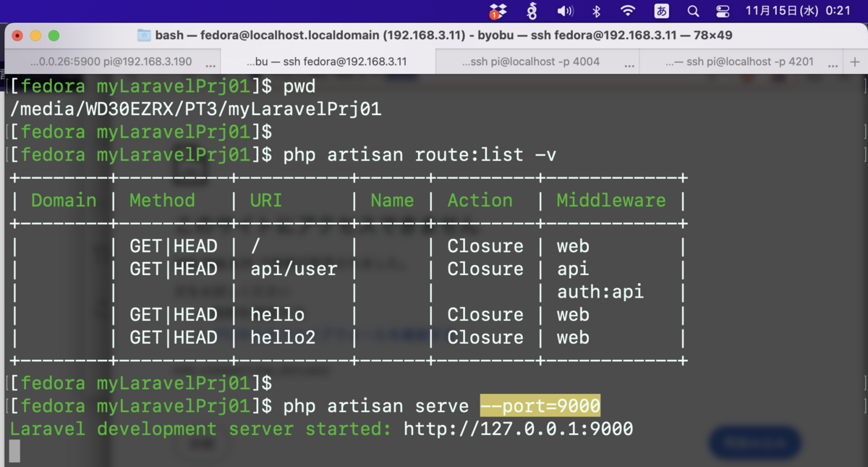Click the 'hello2' URI cell
The height and width of the screenshot is (467, 868).
tap(283, 337)
